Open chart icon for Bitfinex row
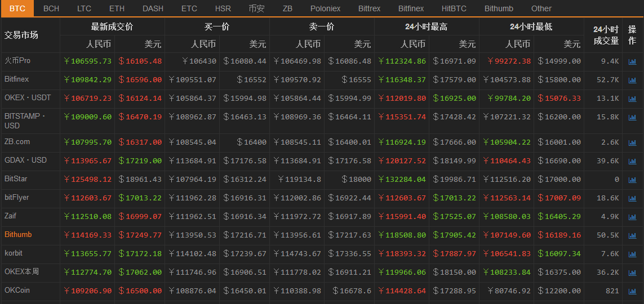Screen dimensions: 644x304 click(x=632, y=81)
